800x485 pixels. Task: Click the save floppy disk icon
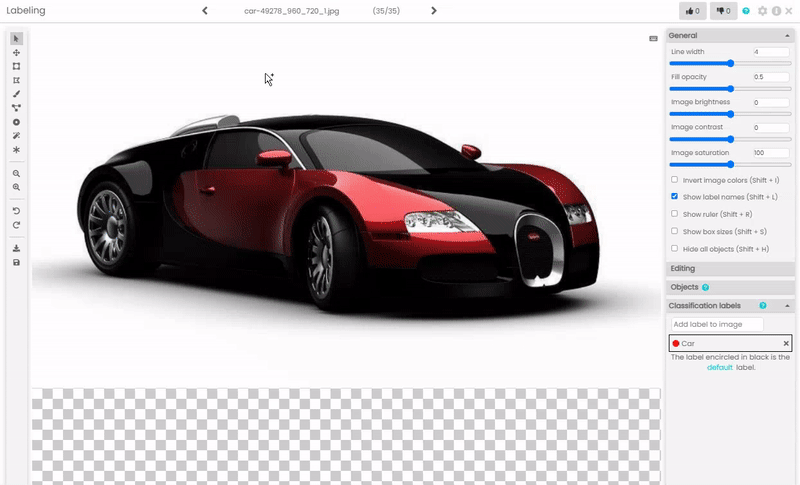pyautogui.click(x=16, y=262)
